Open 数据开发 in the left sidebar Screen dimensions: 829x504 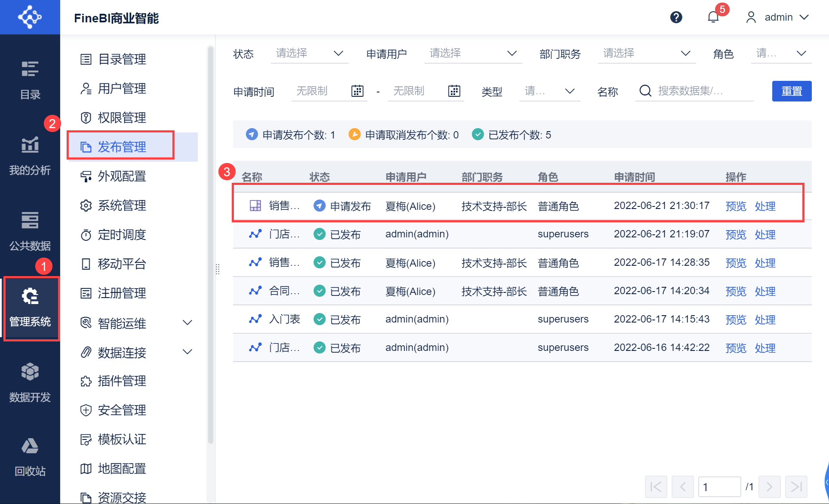30,383
